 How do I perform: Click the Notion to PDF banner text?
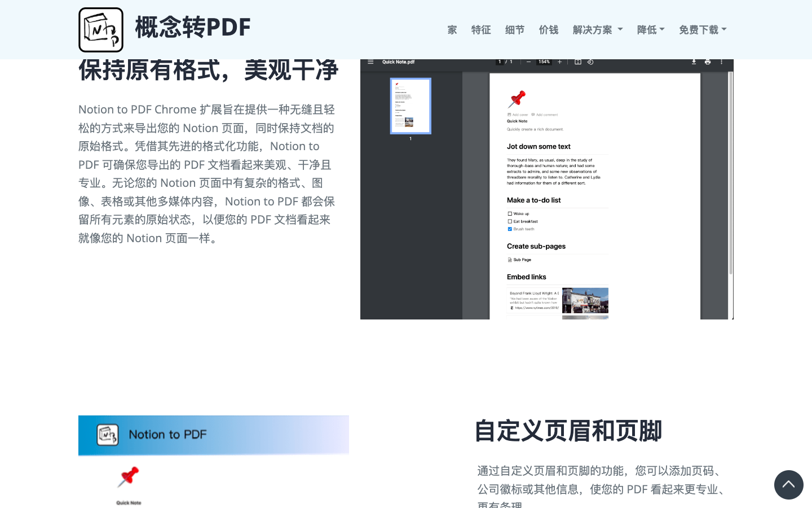167,435
